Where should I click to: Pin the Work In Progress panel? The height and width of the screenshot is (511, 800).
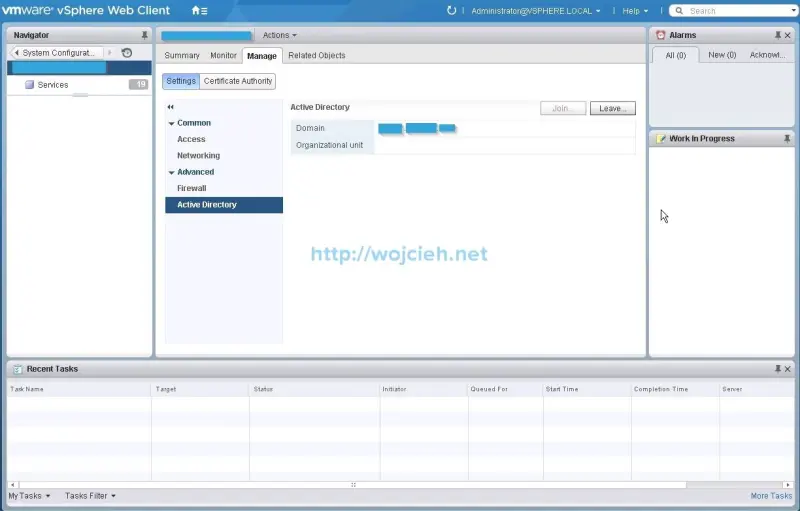click(x=787, y=139)
